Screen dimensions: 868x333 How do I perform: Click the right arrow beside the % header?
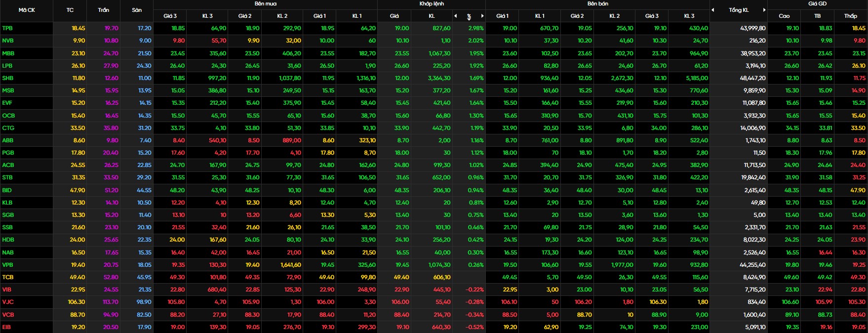(x=482, y=16)
